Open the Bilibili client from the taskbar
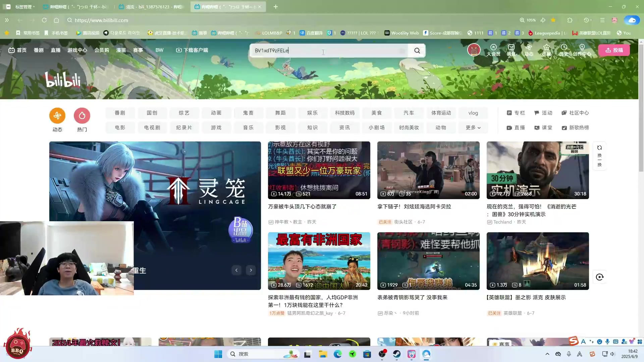 411,354
